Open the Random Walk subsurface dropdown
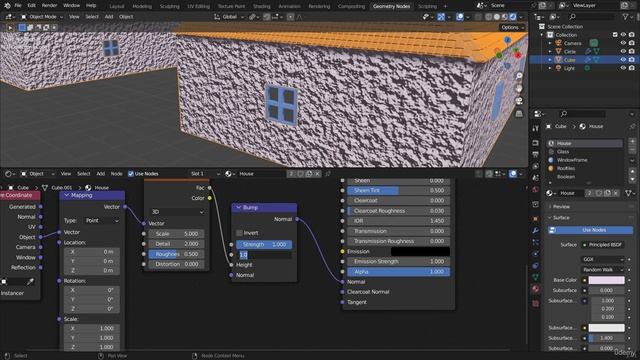Viewport: 640px width, 360px height. (x=603, y=270)
